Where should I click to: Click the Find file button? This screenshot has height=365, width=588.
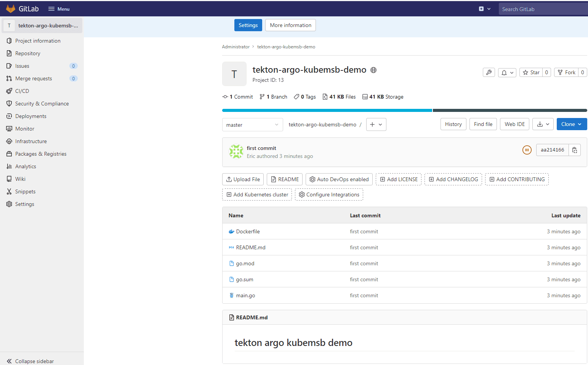[483, 124]
